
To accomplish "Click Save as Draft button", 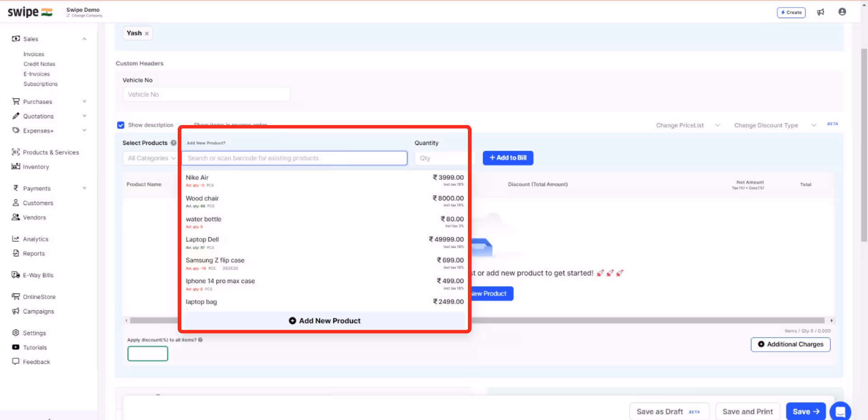I will pos(669,411).
